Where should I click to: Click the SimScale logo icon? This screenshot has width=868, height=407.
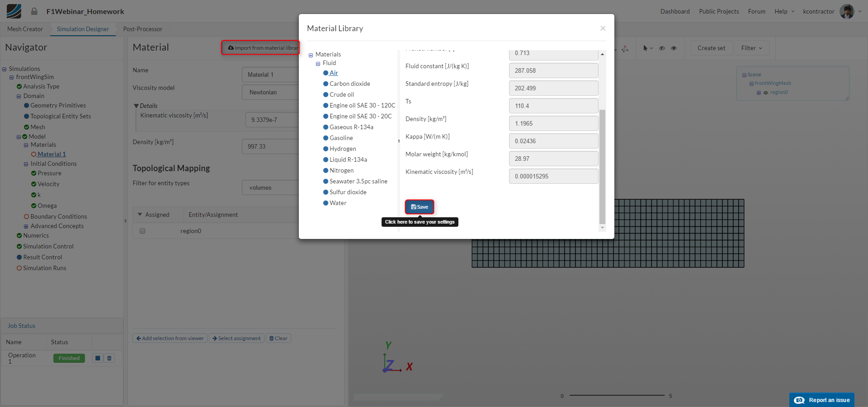[x=14, y=11]
